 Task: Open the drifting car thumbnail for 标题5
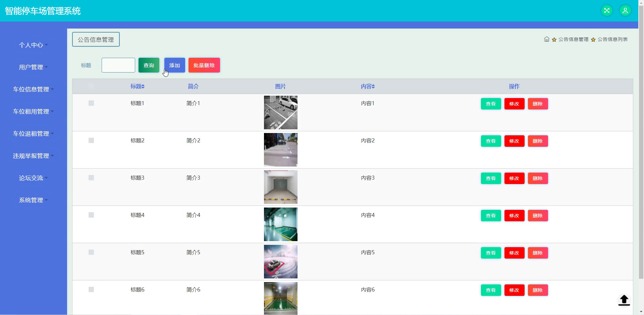click(x=281, y=262)
